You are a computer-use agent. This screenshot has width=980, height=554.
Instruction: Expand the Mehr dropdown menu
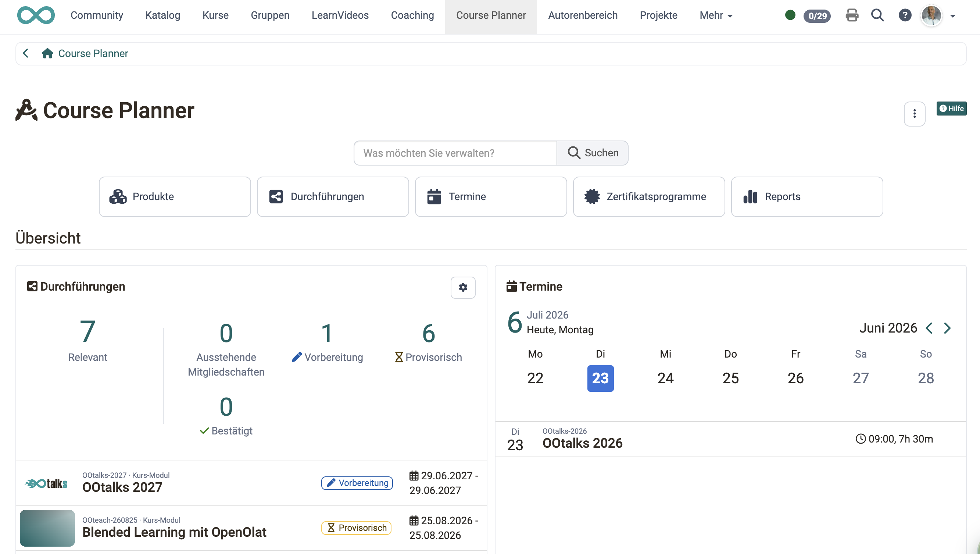(716, 15)
